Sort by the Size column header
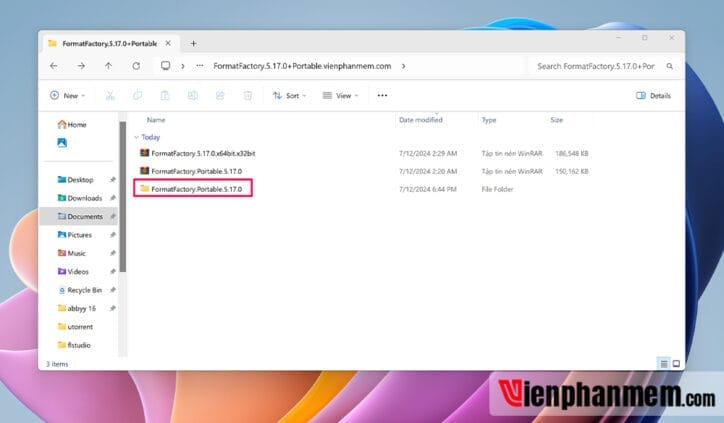The width and height of the screenshot is (724, 423). tap(556, 120)
